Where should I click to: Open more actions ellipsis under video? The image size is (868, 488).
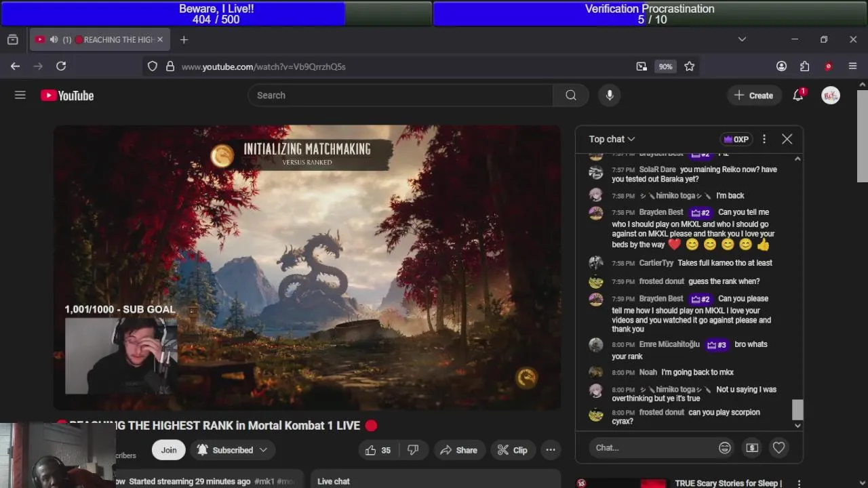tap(551, 450)
